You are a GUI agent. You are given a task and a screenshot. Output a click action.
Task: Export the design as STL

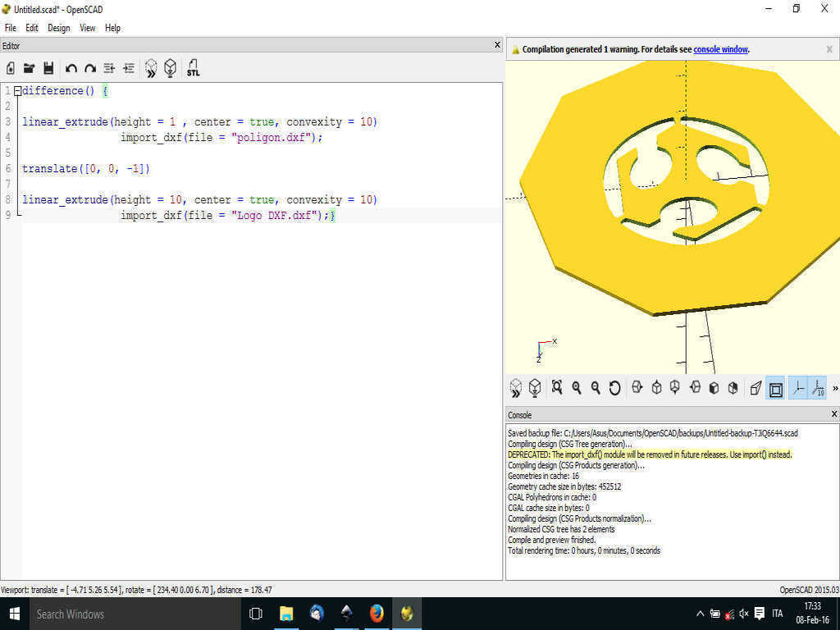193,68
